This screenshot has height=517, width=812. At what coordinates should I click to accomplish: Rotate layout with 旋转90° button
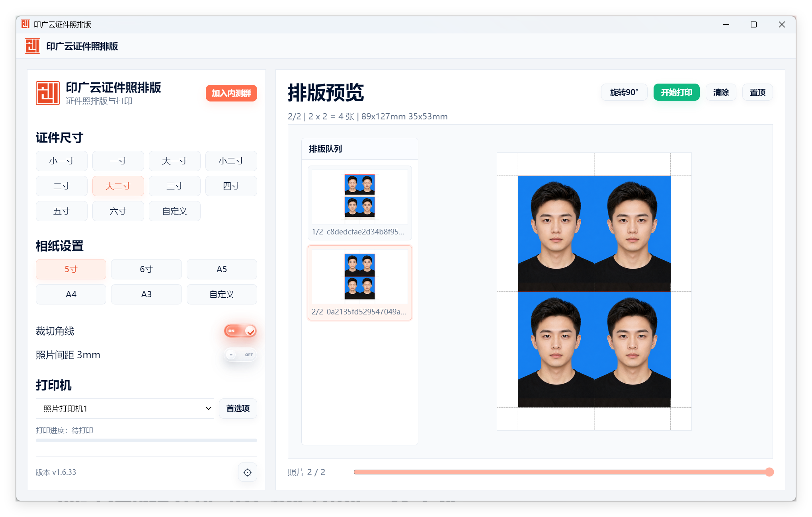coord(624,92)
